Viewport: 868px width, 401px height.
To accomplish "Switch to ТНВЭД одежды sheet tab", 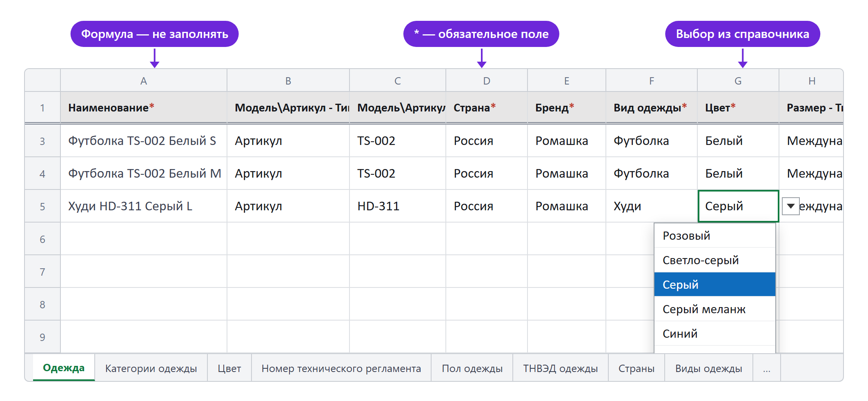I will (561, 368).
